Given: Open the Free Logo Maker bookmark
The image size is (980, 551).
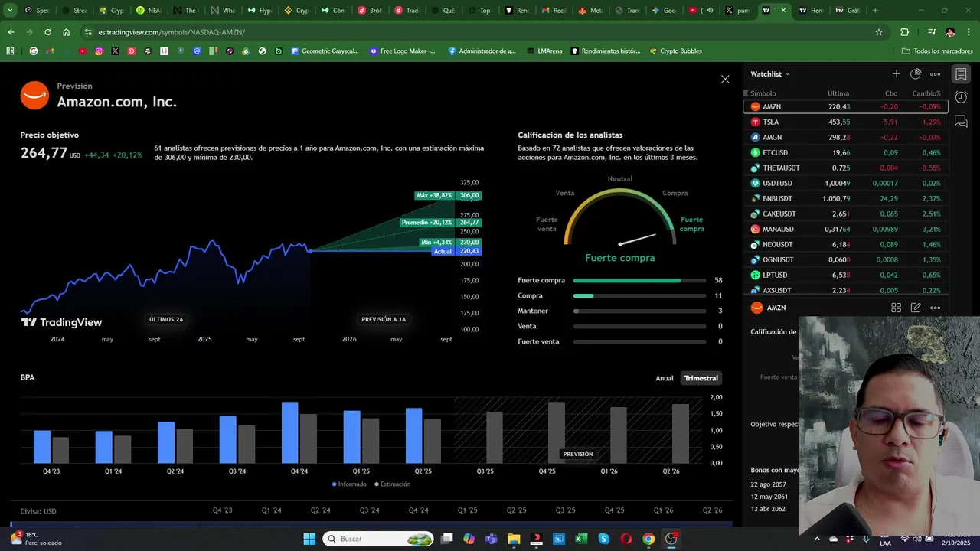Looking at the screenshot, I should point(403,51).
